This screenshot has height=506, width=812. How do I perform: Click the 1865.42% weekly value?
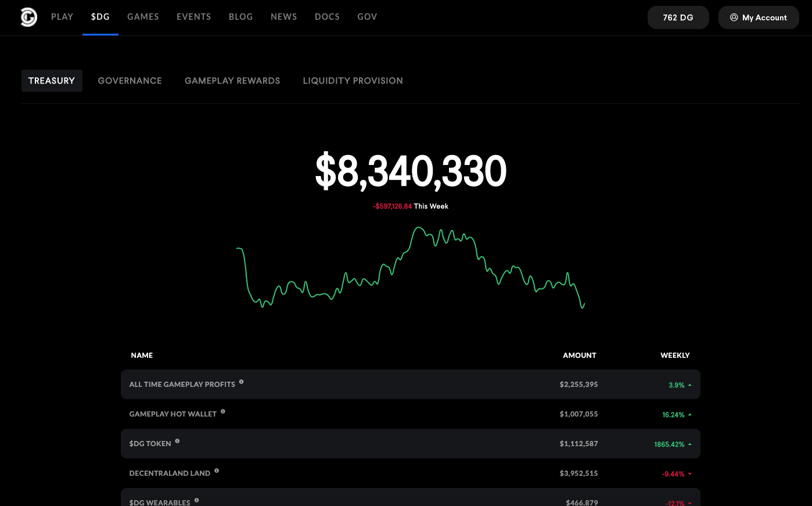[670, 444]
